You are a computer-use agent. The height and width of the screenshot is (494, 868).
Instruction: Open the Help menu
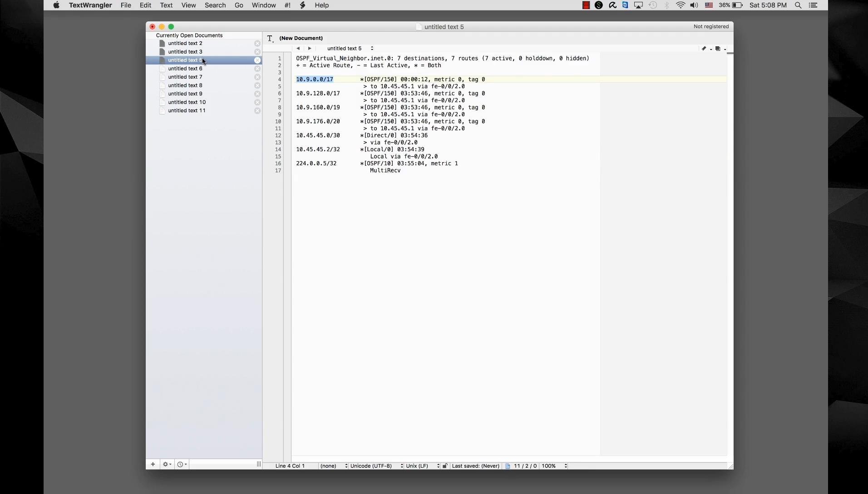(x=322, y=5)
